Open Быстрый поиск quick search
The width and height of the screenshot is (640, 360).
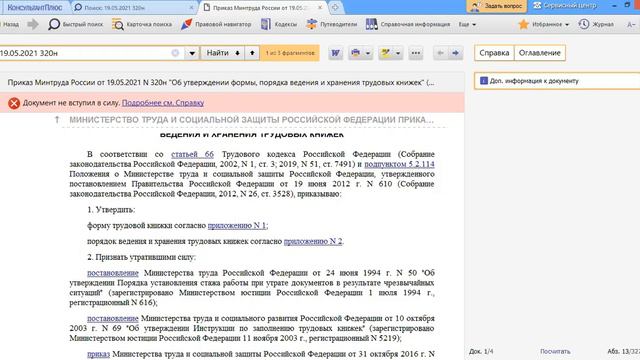(76, 24)
